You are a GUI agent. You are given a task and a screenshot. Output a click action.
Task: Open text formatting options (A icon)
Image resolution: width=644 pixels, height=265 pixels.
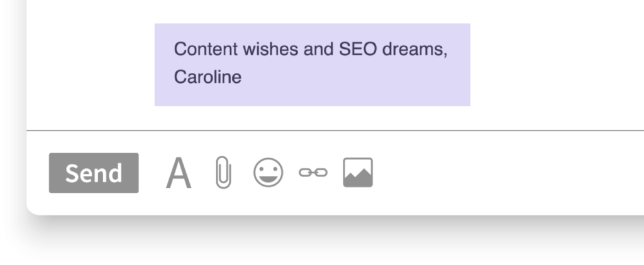click(179, 173)
